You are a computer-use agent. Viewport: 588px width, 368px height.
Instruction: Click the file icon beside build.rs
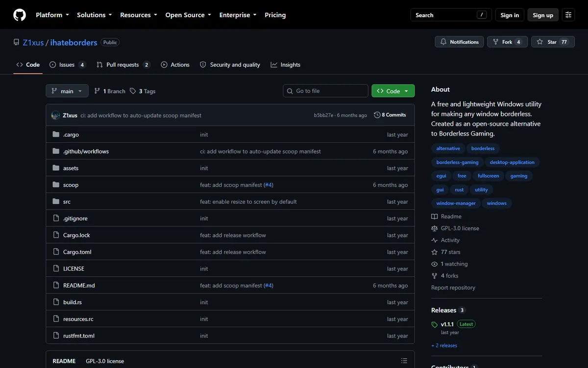[x=56, y=302]
